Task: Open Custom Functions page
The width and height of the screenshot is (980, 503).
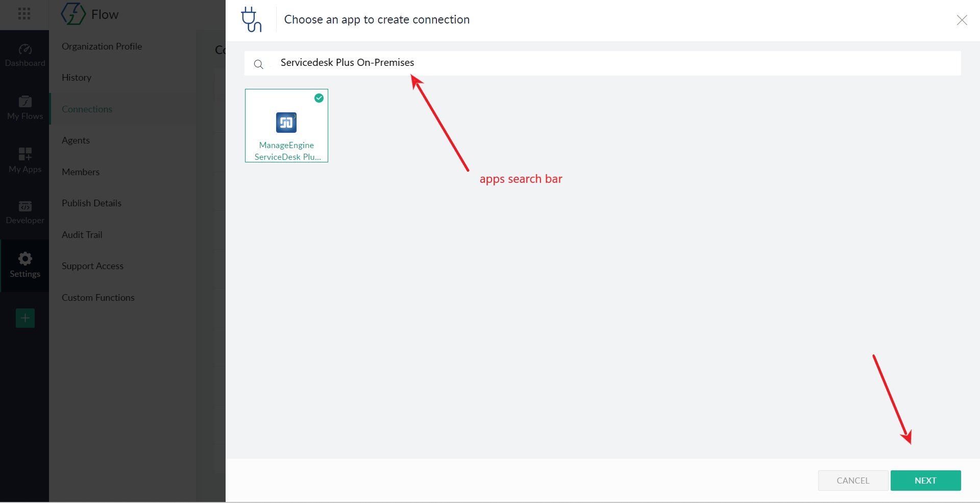Action: (x=98, y=298)
